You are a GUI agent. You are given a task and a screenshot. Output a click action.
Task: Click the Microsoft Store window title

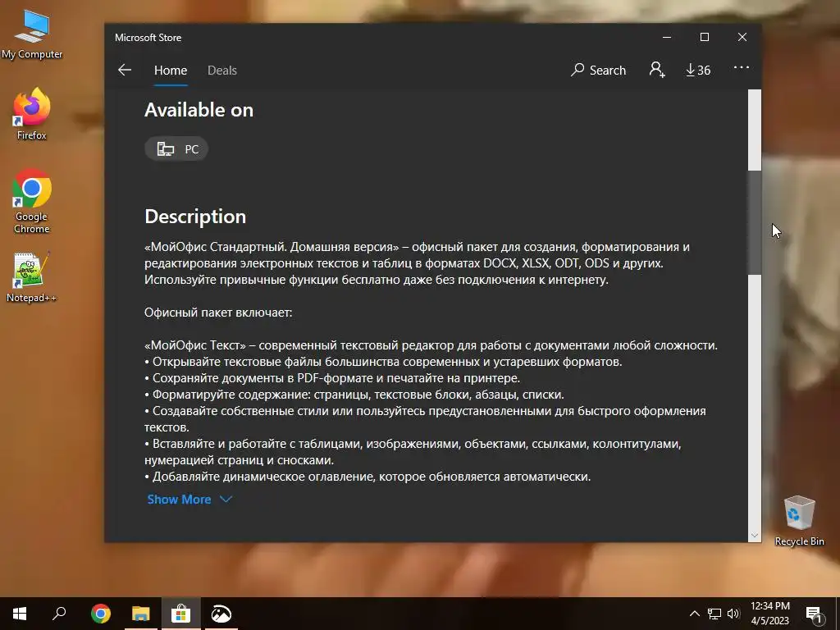[148, 38]
